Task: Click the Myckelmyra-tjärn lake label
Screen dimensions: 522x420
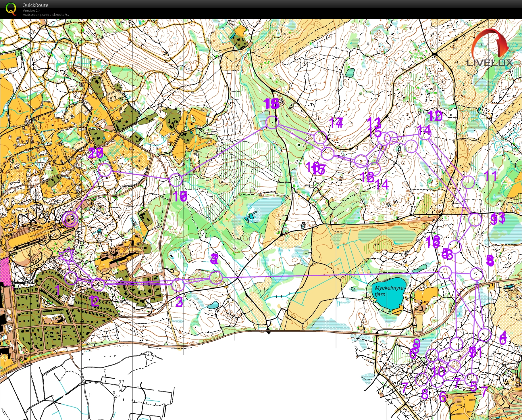Action: (x=390, y=291)
